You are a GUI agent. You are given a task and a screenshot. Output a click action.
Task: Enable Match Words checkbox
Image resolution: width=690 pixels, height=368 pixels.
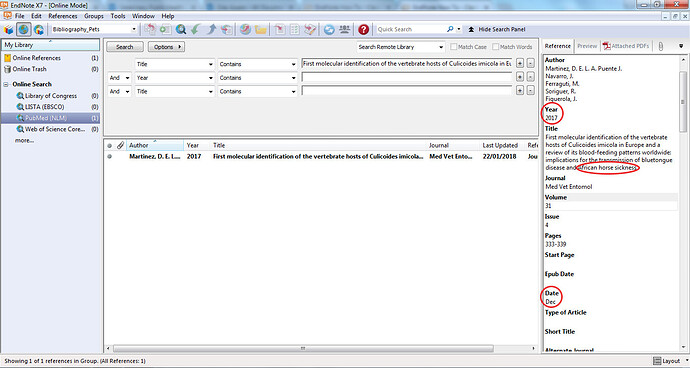coord(495,47)
